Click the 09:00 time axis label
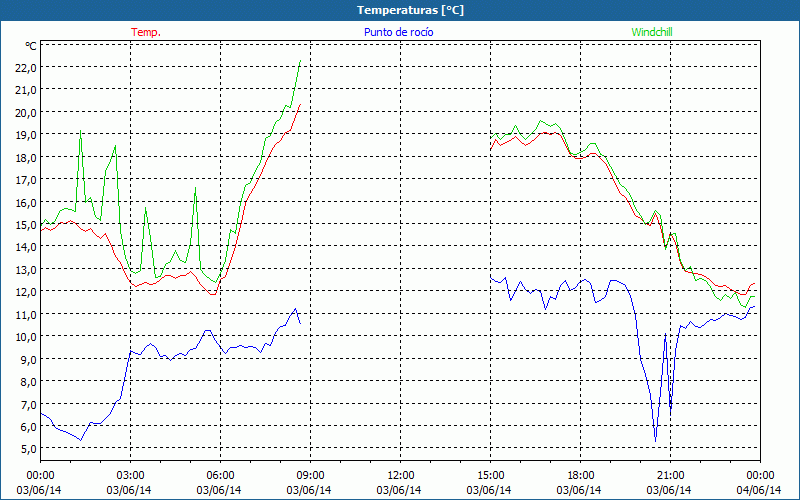This screenshot has height=500, width=800. (x=310, y=475)
